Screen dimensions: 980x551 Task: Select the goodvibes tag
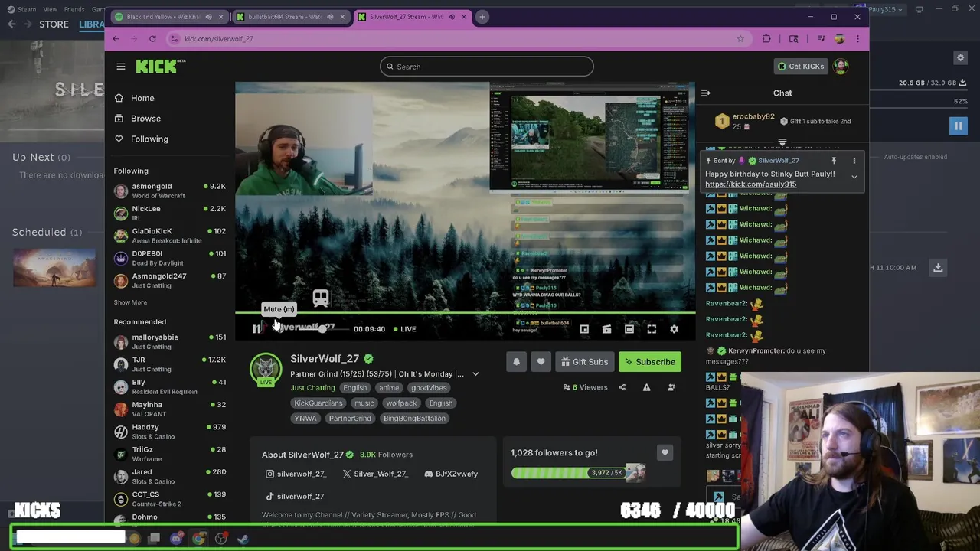(429, 388)
